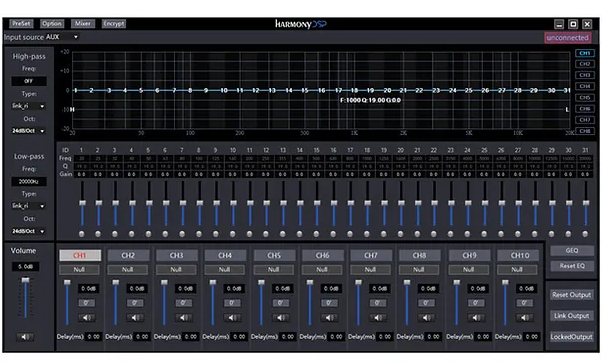This screenshot has width=602, height=362.
Task: Click the Null assignment button under CH6
Action: [322, 269]
